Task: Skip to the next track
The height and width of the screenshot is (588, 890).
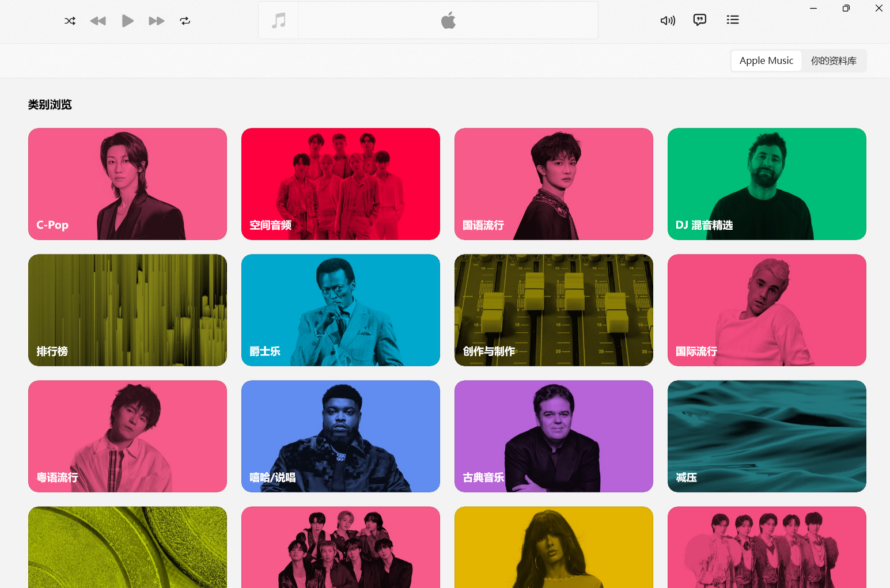Action: [x=156, y=21]
